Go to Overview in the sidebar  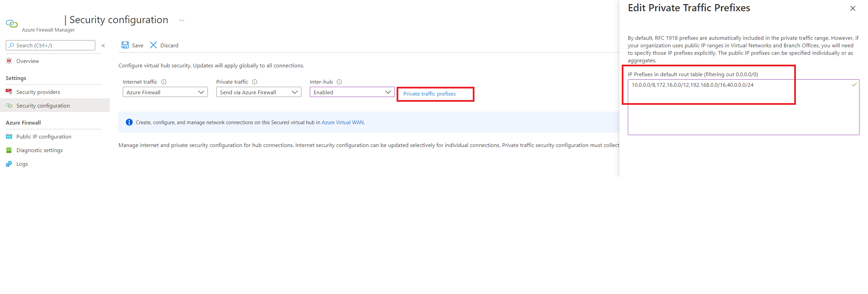[x=28, y=61]
